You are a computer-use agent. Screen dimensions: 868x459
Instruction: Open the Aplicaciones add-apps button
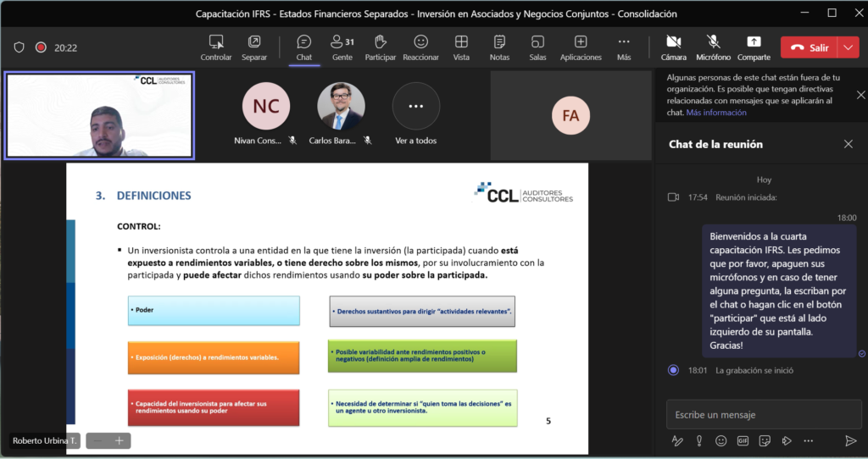tap(581, 47)
